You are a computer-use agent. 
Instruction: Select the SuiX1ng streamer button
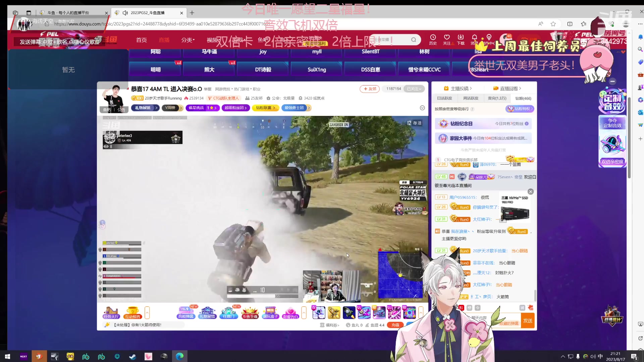tap(317, 69)
